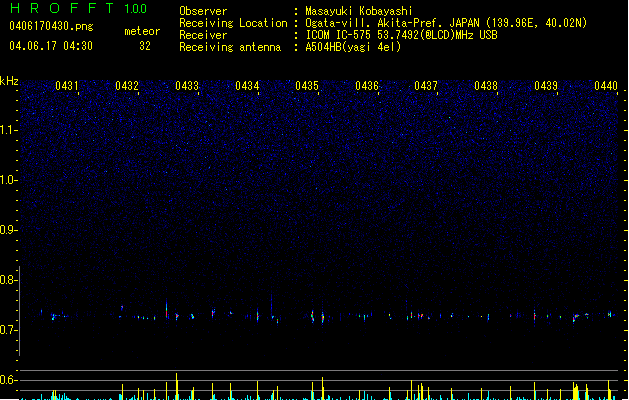Click the observer name Masayuki Kobayashi
This screenshot has height=400, width=629.
tap(359, 11)
